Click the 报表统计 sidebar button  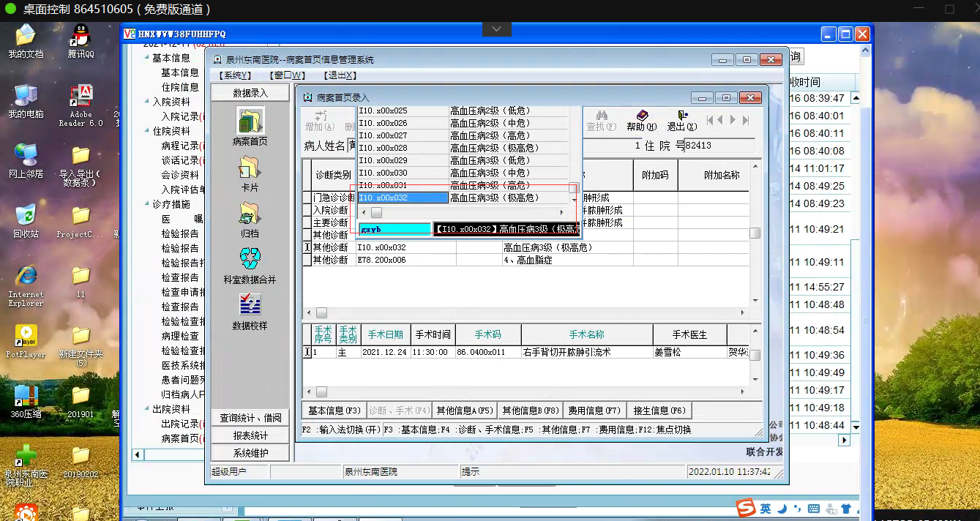pyautogui.click(x=251, y=435)
